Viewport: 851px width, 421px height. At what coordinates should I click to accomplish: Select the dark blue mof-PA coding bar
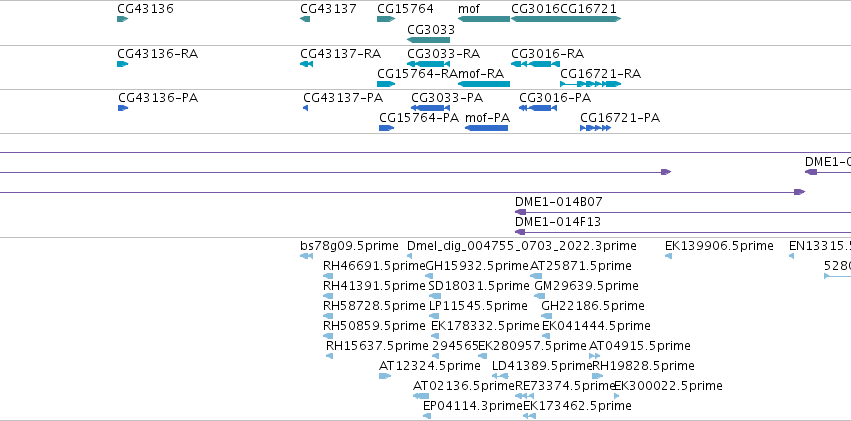(486, 128)
